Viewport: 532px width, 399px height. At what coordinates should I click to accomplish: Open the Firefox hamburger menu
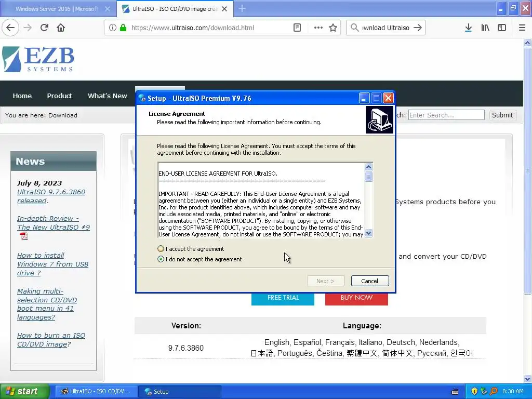[522, 28]
